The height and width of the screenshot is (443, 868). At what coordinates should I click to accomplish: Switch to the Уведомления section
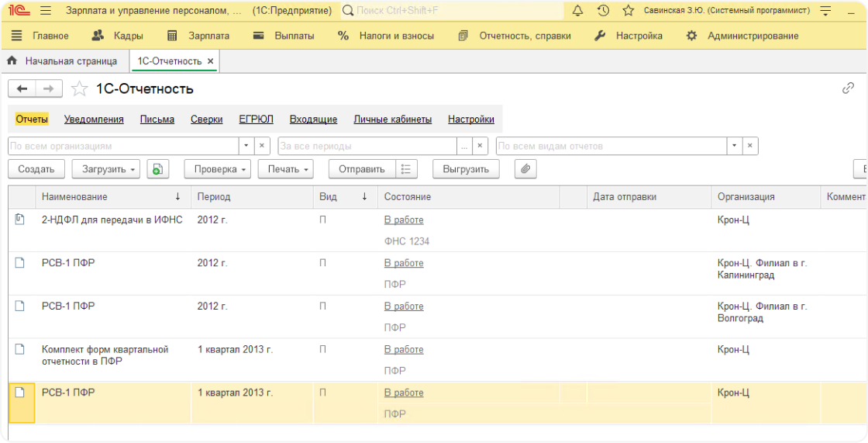(x=94, y=119)
